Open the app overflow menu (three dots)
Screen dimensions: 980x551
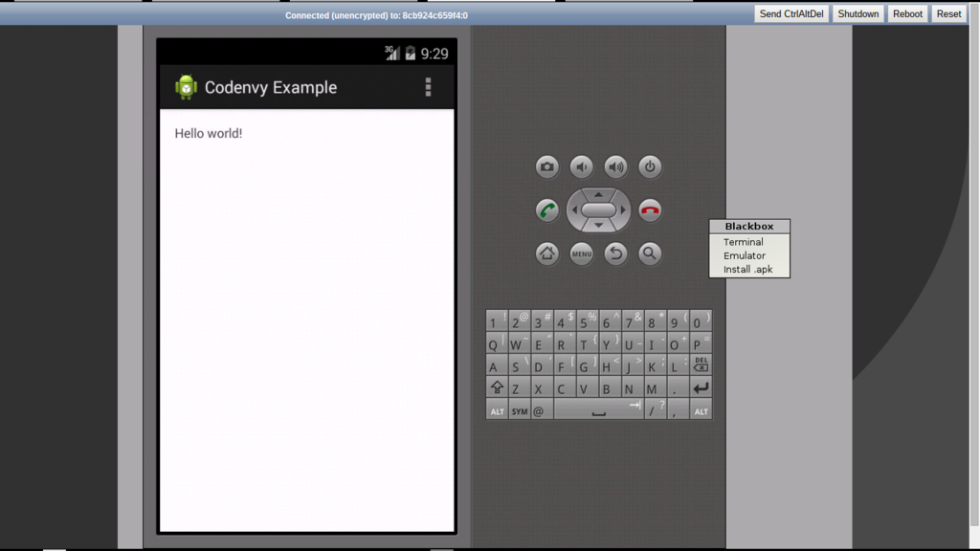click(x=428, y=87)
